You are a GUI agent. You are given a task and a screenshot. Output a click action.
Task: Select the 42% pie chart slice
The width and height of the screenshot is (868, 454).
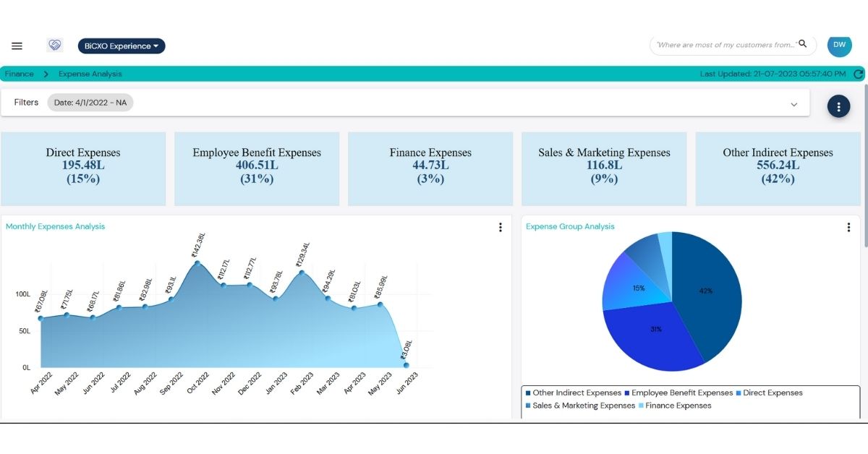pos(705,289)
